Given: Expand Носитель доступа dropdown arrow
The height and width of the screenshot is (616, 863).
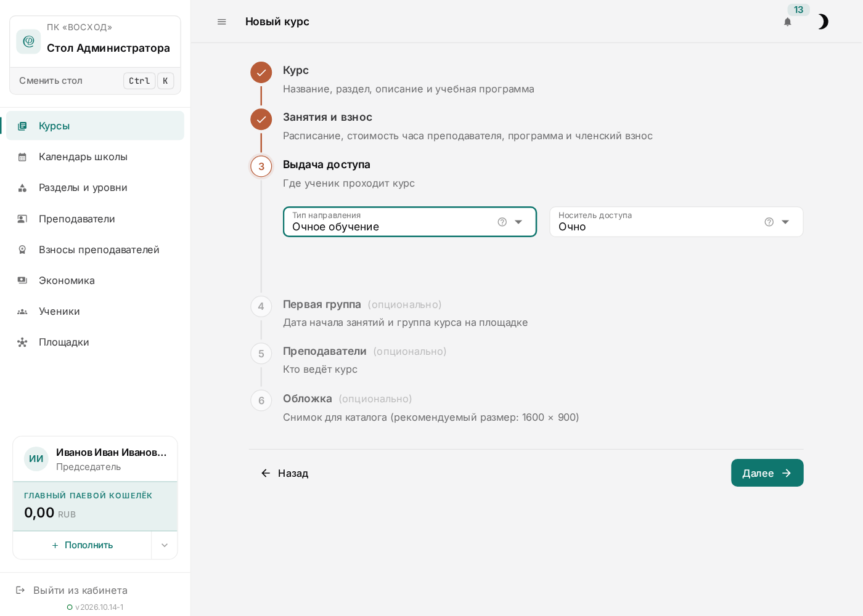Looking at the screenshot, I should (x=785, y=222).
